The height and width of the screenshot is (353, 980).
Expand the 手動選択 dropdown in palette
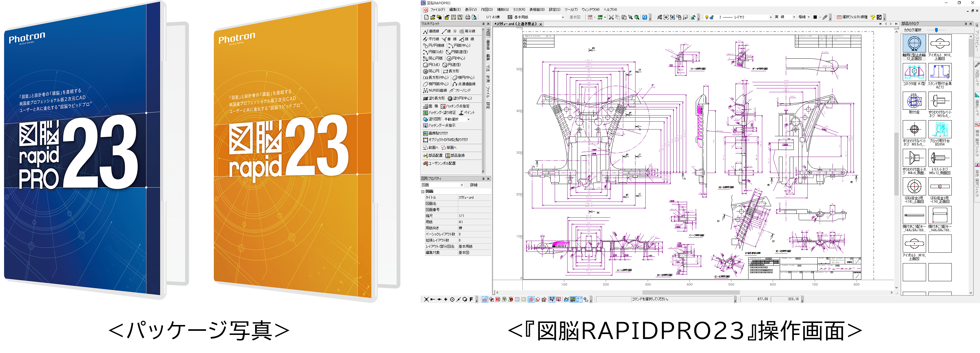(x=468, y=120)
